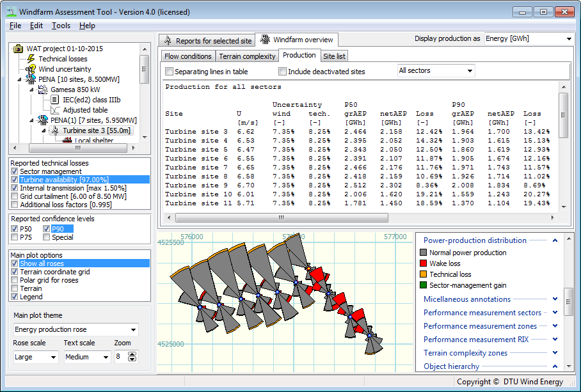The height and width of the screenshot is (392, 581).
Task: Open Reports for selected site tab
Action: (x=207, y=40)
